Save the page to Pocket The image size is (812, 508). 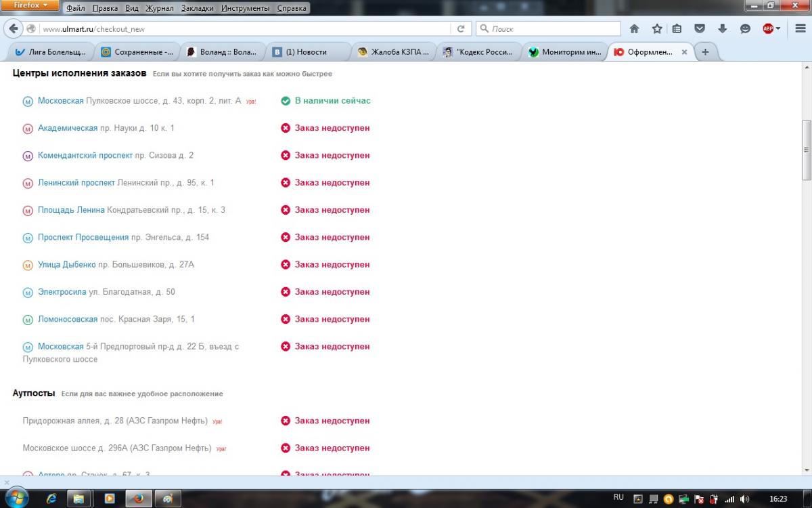(700, 28)
